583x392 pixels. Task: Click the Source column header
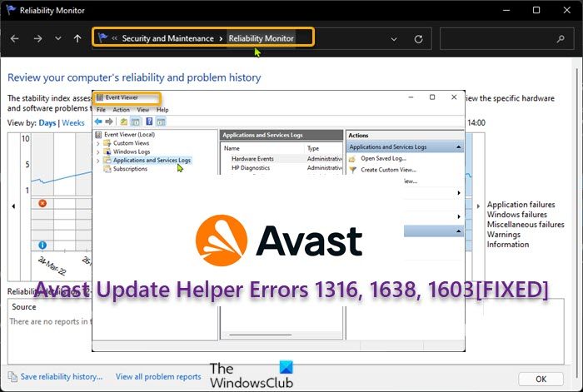point(24,307)
